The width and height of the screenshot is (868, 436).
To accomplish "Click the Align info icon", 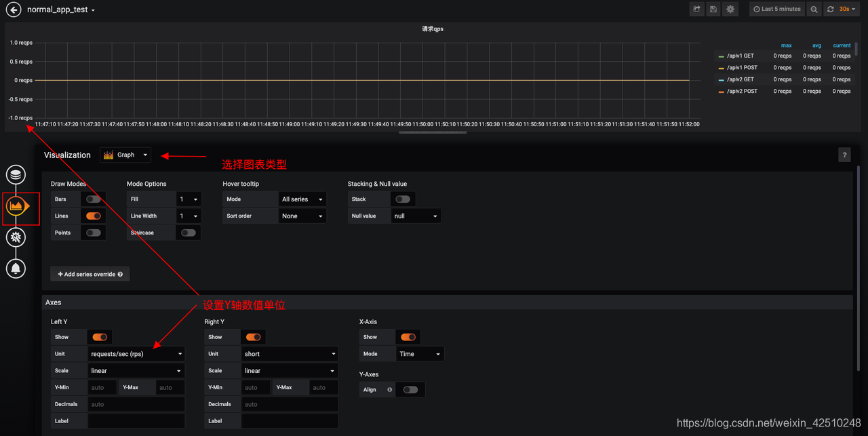I will pyautogui.click(x=389, y=390).
